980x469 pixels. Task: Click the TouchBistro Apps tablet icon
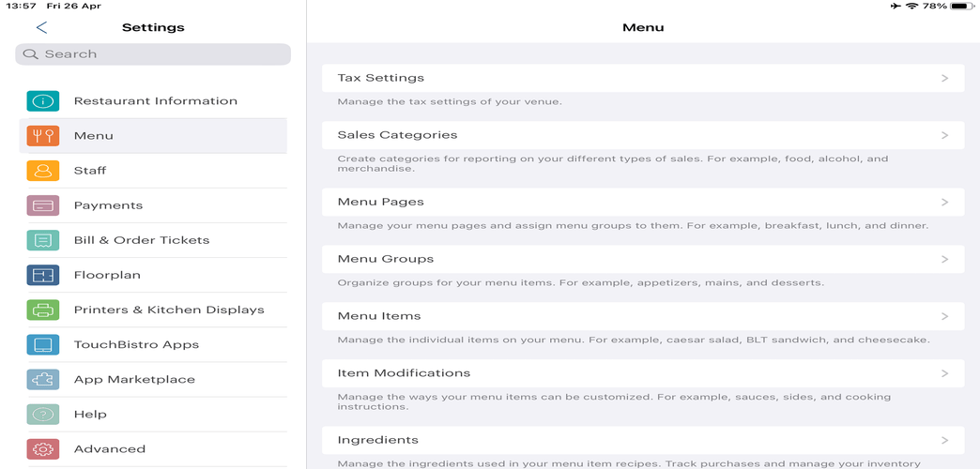[x=43, y=345]
